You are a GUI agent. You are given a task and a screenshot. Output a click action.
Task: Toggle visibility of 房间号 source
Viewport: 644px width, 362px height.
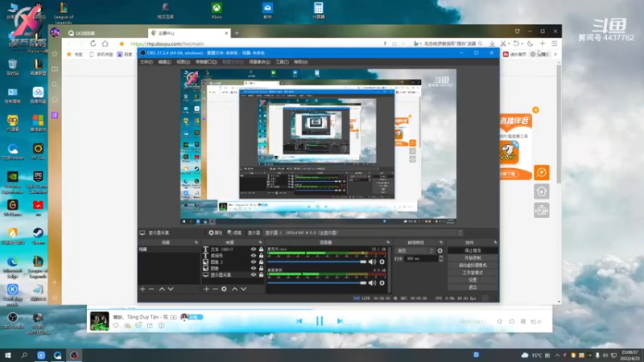[x=254, y=255]
